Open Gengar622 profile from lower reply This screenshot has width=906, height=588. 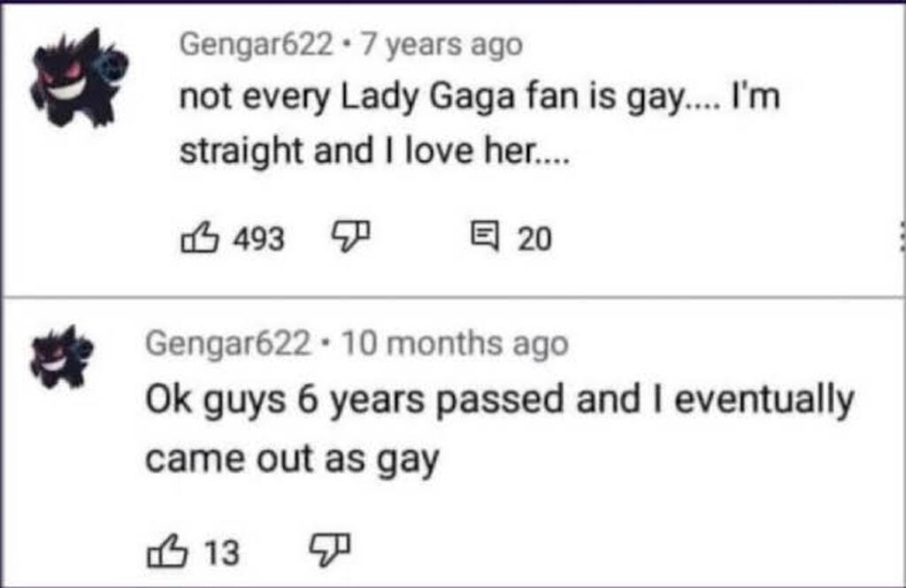click(x=227, y=344)
